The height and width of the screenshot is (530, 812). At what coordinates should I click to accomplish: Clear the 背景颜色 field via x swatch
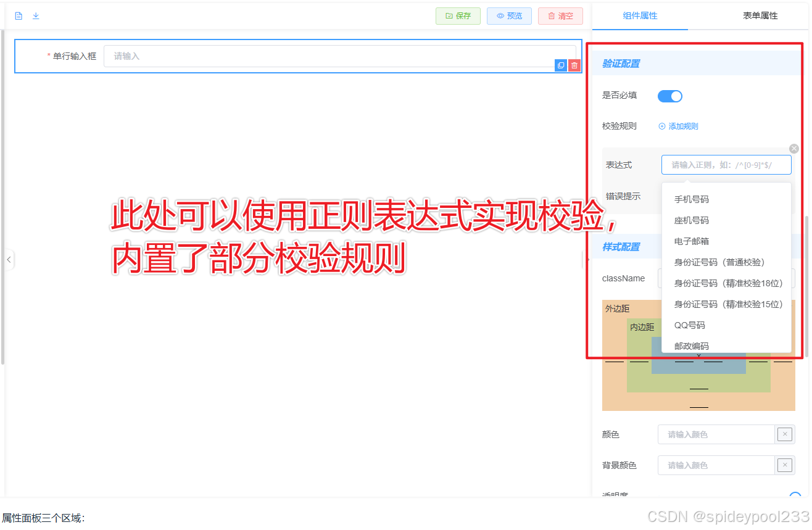785,465
